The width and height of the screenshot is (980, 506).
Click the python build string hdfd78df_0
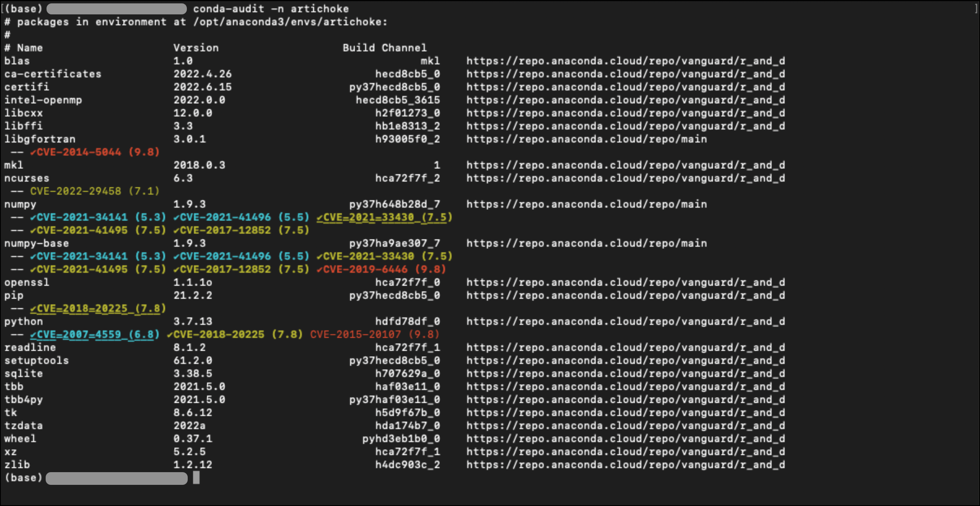(408, 321)
